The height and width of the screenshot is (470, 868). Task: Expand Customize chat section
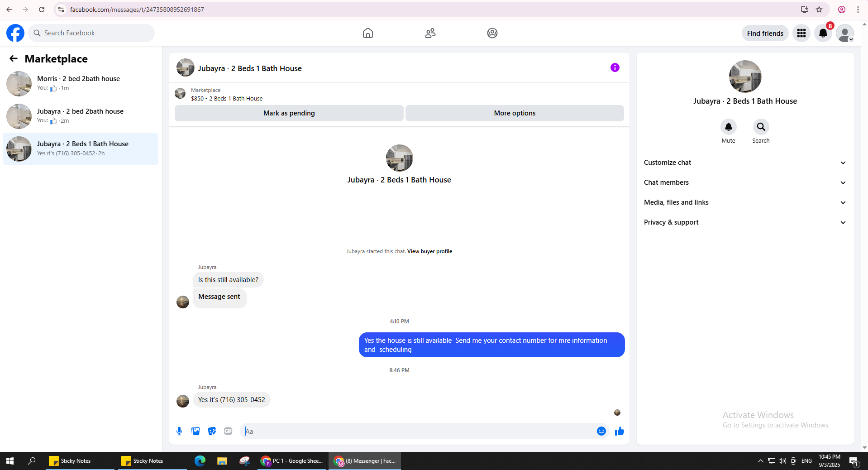(x=745, y=163)
